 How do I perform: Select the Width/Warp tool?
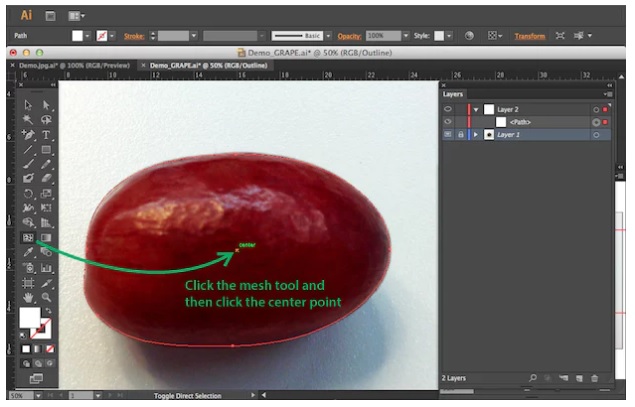[x=28, y=208]
